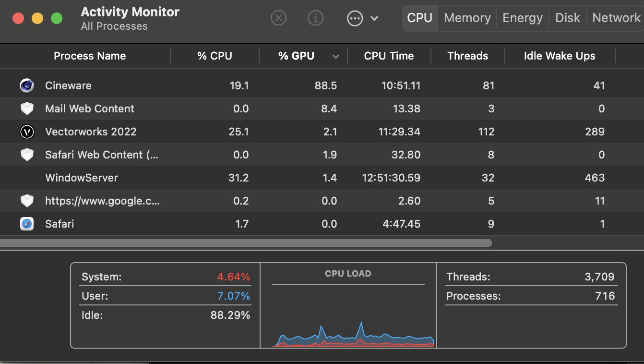Switch to the Memory tab
The image size is (644, 364).
point(467,18)
